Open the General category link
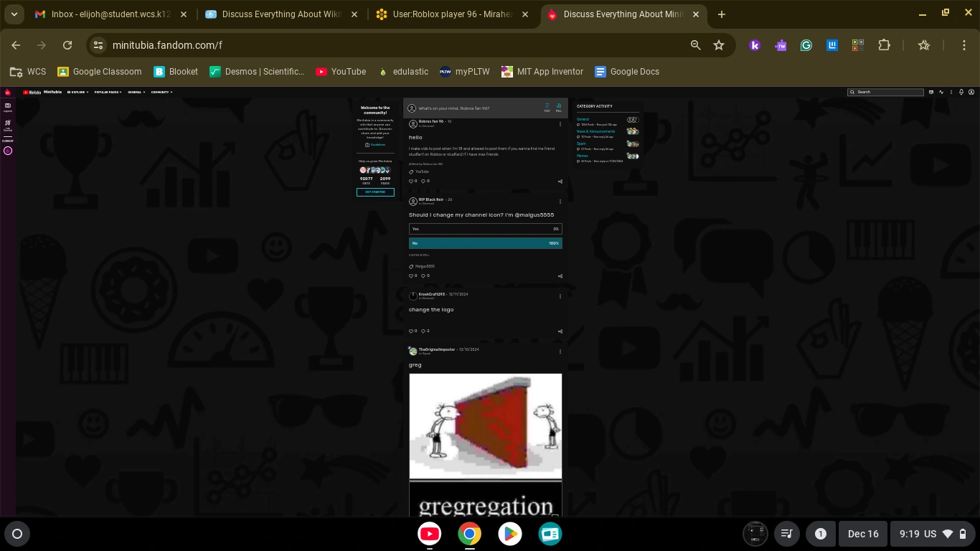Viewport: 980px width, 551px height. click(x=583, y=119)
